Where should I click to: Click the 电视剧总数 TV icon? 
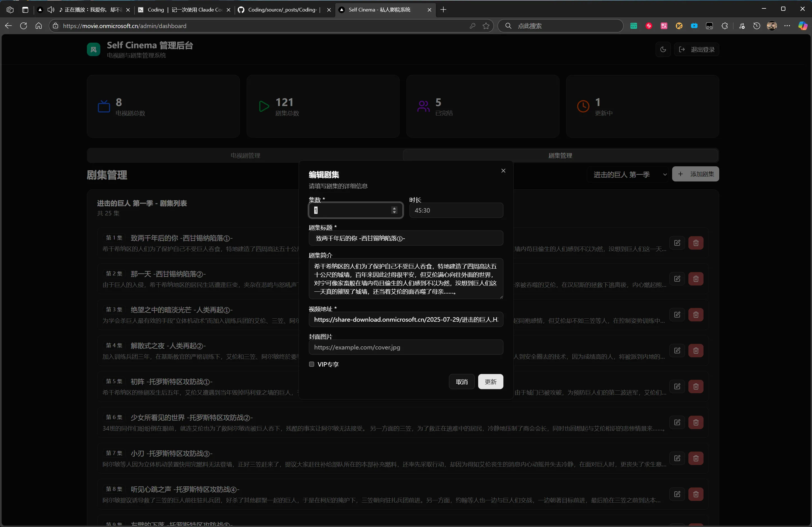coord(104,107)
